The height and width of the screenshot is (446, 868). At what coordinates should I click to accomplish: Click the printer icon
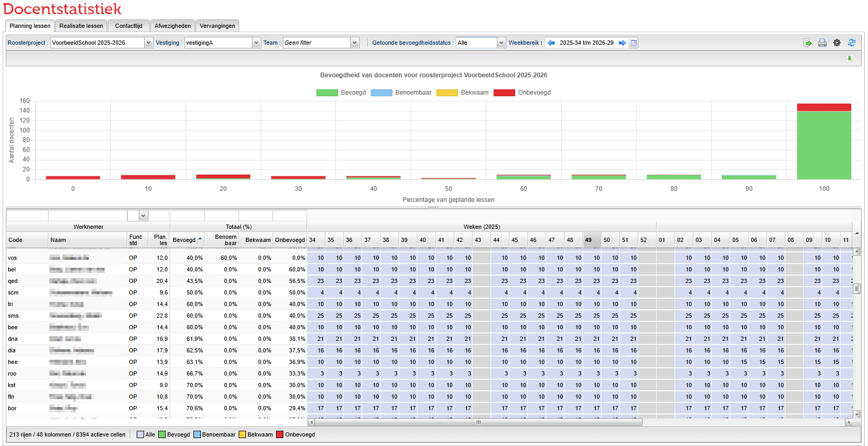pyautogui.click(x=822, y=43)
